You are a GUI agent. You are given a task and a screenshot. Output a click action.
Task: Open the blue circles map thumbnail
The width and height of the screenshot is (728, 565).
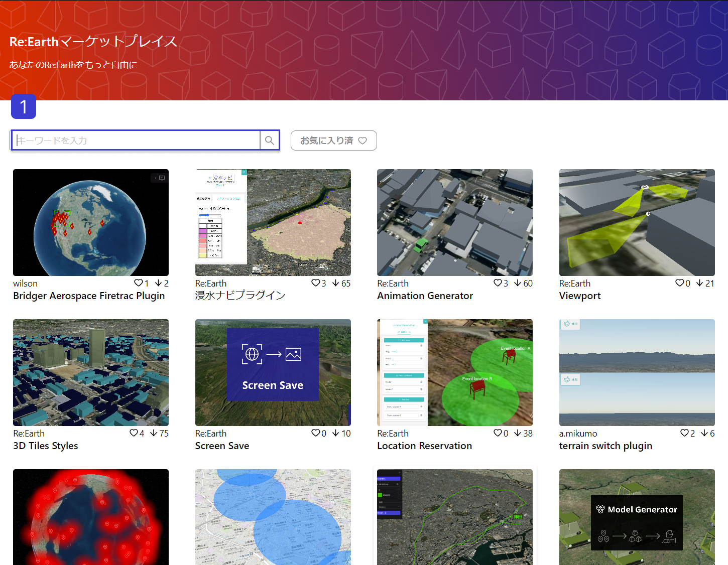273,517
